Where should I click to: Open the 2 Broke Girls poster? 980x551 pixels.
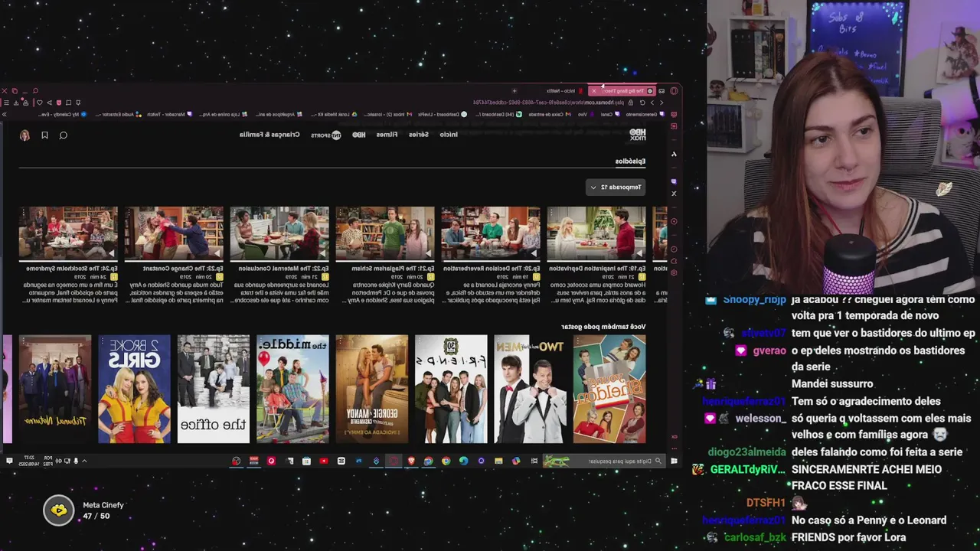pyautogui.click(x=134, y=389)
